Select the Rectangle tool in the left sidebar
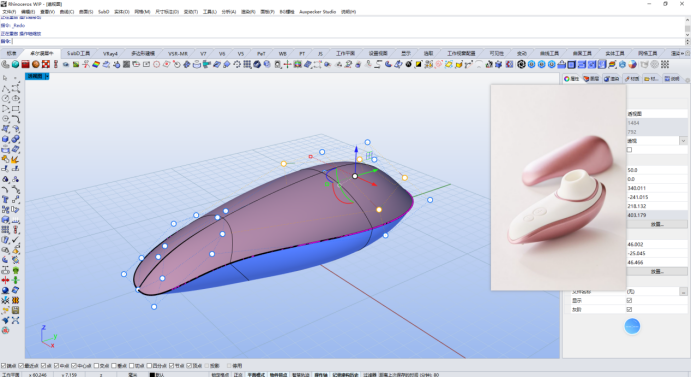 point(15,109)
